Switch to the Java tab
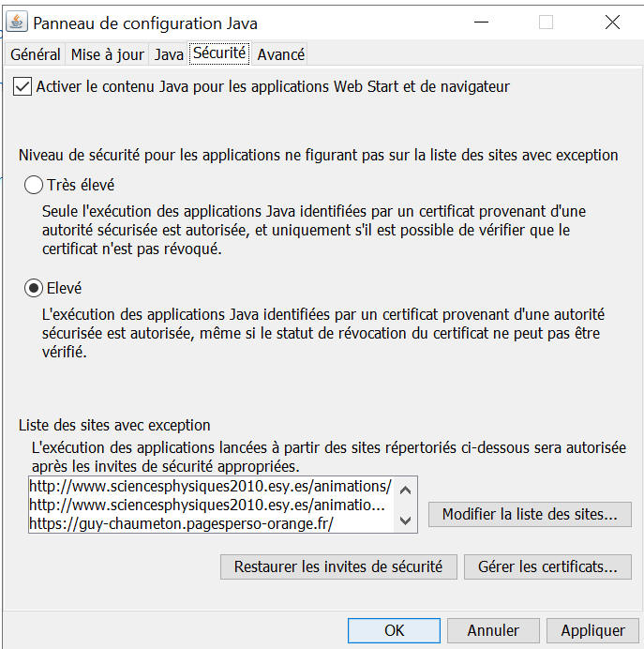644x649 pixels. coord(169,54)
